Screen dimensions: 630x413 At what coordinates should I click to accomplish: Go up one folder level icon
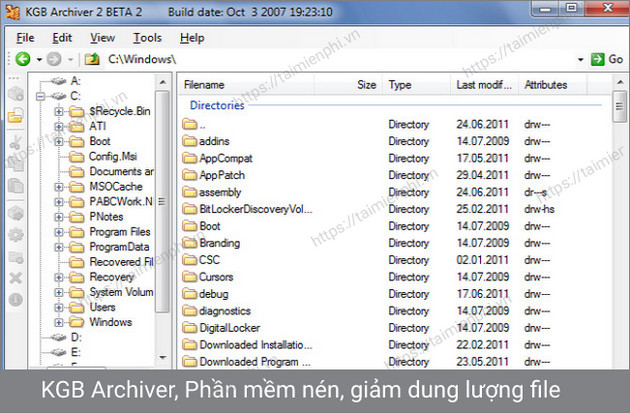(x=92, y=59)
